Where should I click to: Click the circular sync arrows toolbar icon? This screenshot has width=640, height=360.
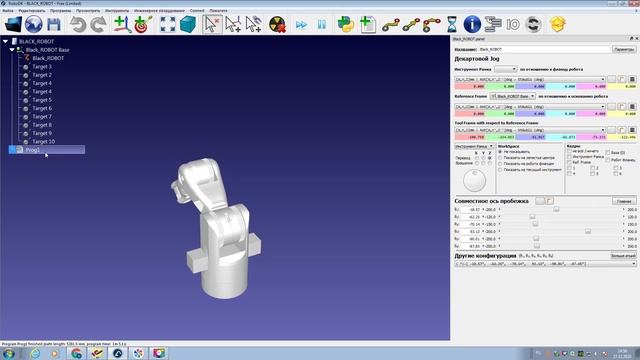coord(533,24)
